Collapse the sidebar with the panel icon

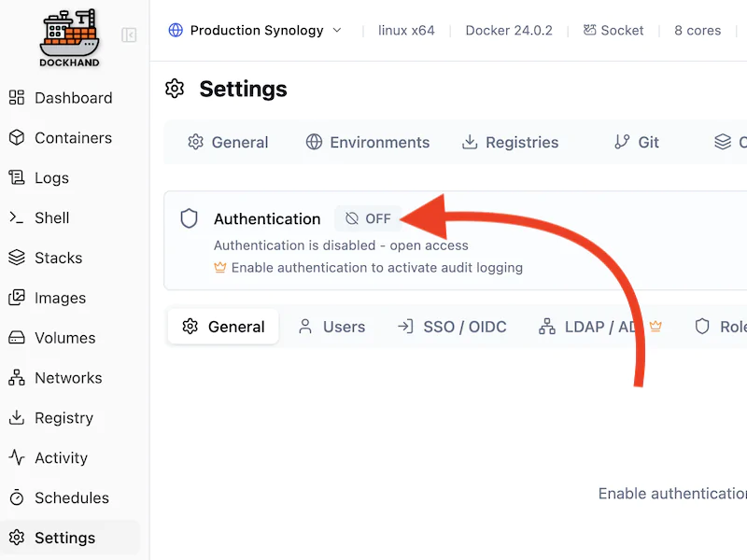click(129, 35)
